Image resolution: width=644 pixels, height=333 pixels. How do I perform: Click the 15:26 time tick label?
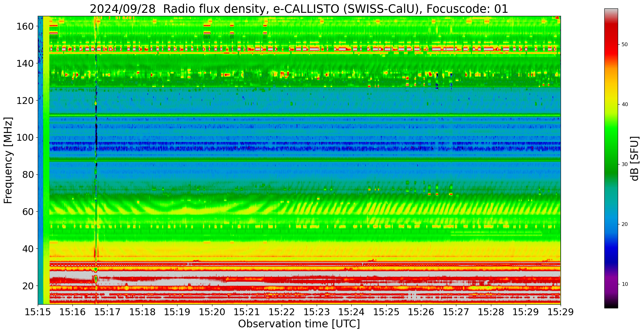click(421, 312)
